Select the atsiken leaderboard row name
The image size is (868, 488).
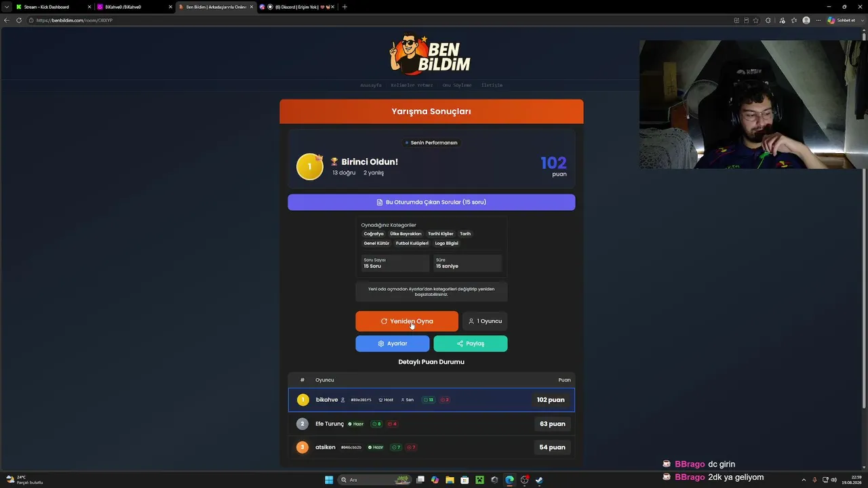pos(325,447)
